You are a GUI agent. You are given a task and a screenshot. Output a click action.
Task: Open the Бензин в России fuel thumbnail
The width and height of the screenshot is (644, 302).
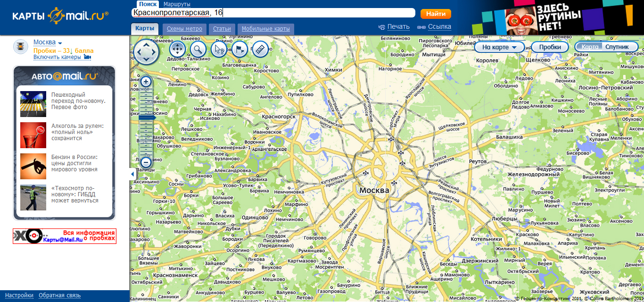point(33,166)
